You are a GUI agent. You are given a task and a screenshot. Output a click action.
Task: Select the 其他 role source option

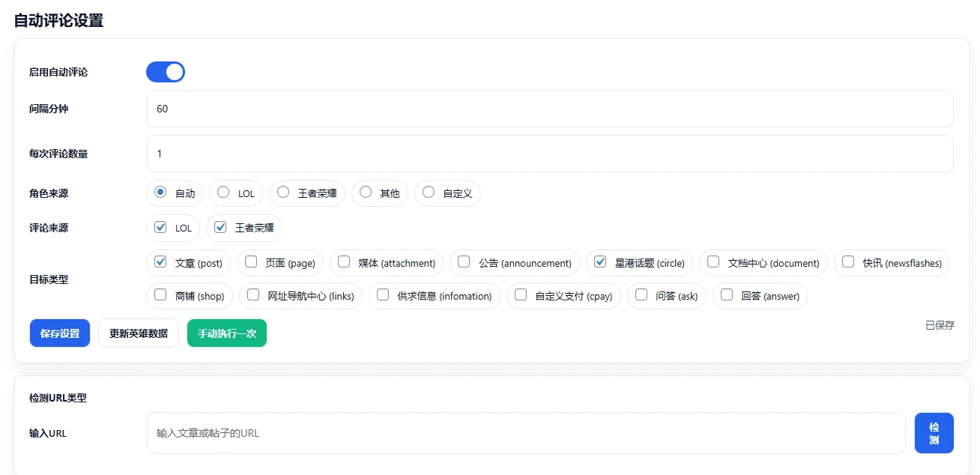pos(366,193)
